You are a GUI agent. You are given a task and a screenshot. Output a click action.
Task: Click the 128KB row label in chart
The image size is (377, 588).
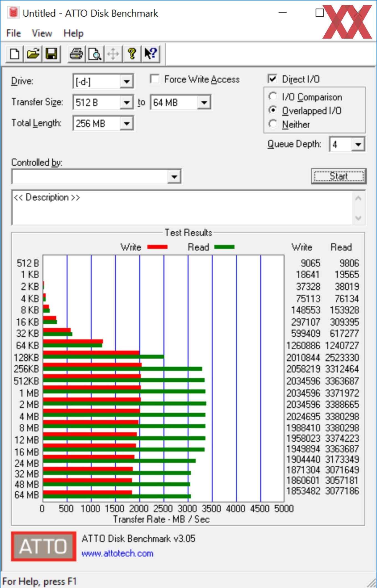26,357
